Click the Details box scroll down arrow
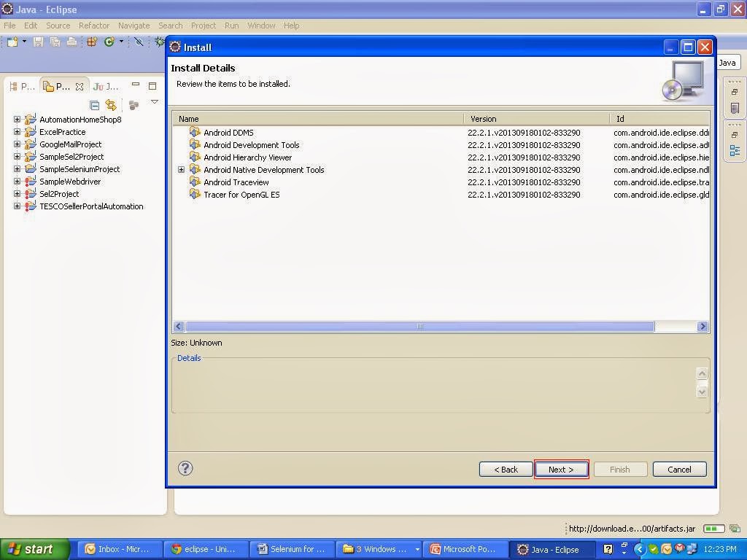Image resolution: width=747 pixels, height=560 pixels. (x=702, y=392)
